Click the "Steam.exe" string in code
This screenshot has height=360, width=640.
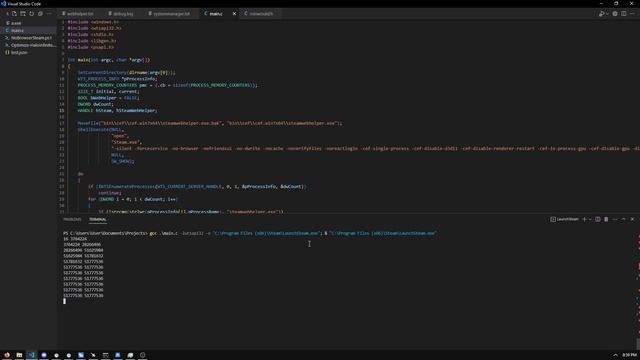pyautogui.click(x=126, y=142)
